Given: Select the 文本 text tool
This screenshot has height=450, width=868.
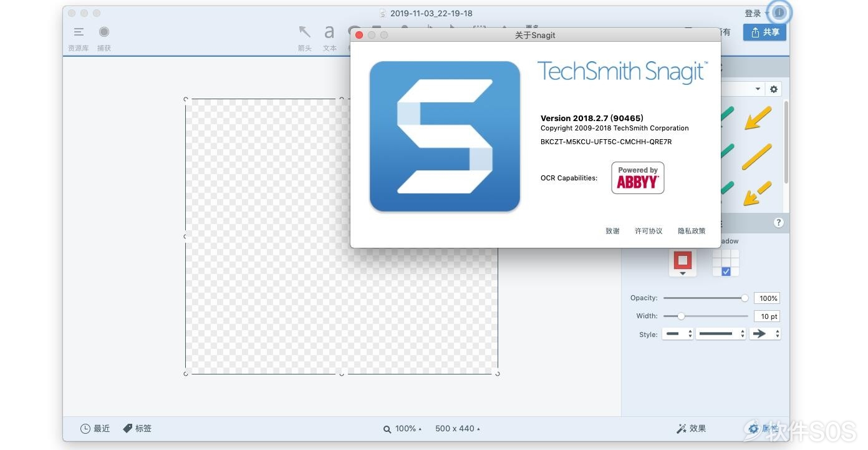Looking at the screenshot, I should pyautogui.click(x=329, y=38).
